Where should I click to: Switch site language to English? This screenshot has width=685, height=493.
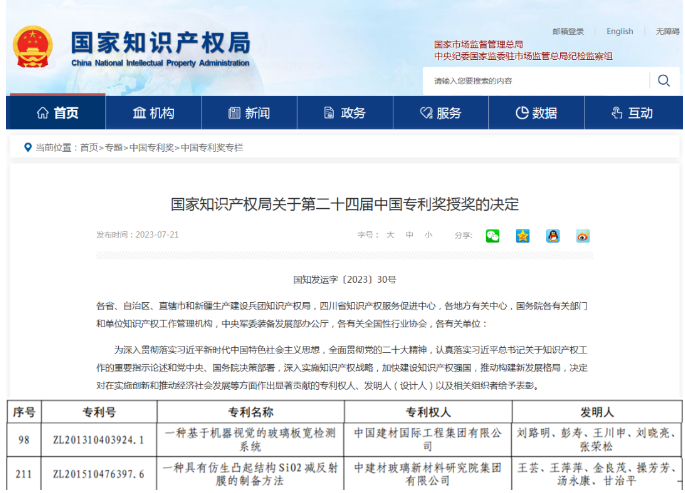(620, 32)
